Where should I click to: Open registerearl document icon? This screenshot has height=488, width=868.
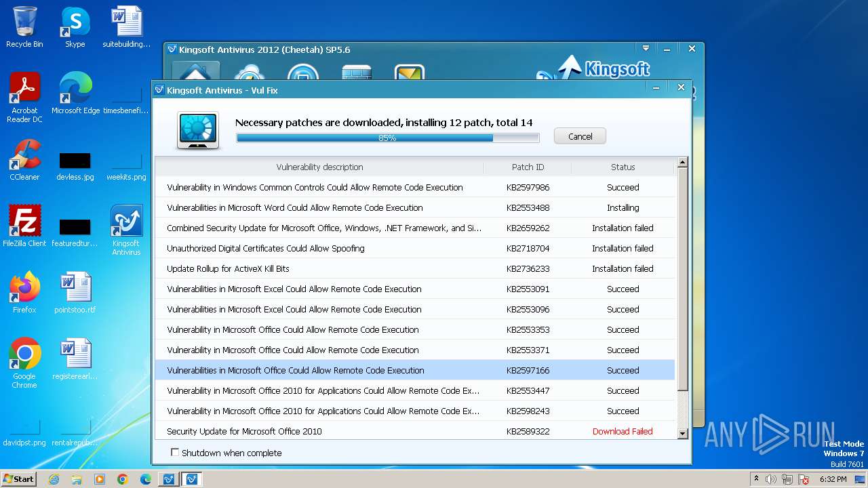click(x=75, y=359)
